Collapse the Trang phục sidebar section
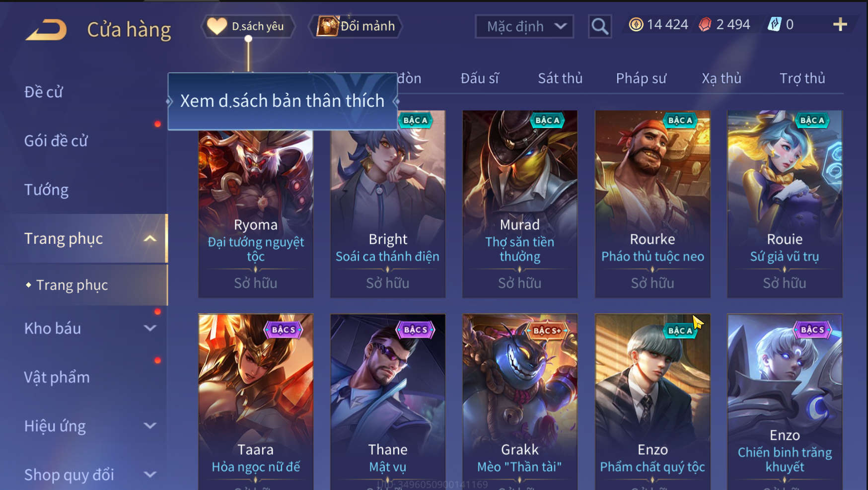The image size is (868, 490). click(x=150, y=239)
